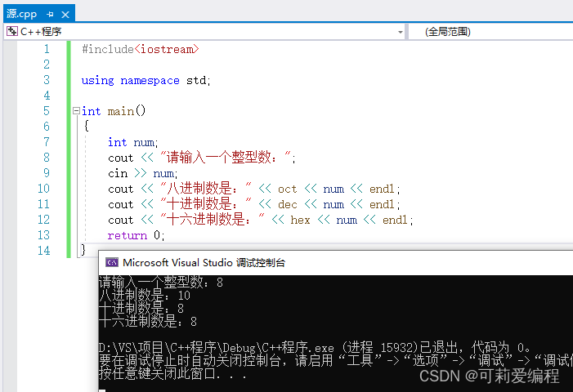Image resolution: width=573 pixels, height=392 pixels.
Task: Click console text '按任意键关闭此窗口'
Action: tap(159, 373)
